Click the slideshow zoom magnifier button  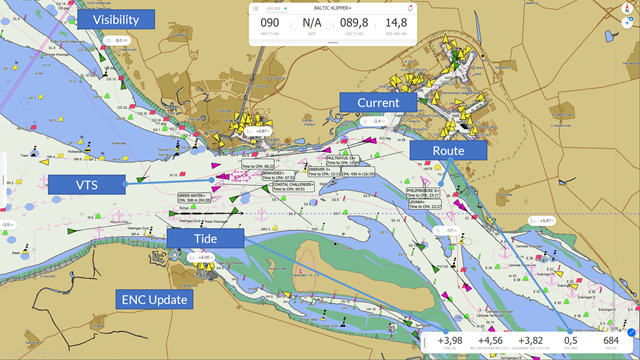click(57, 353)
